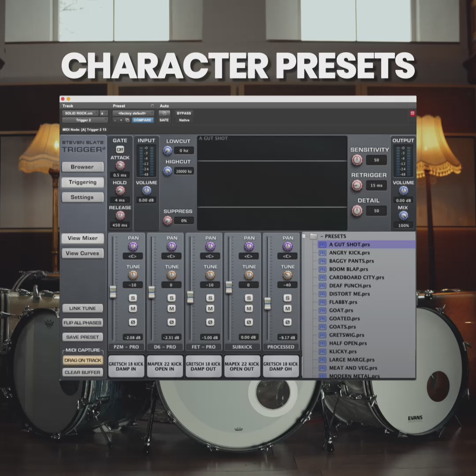Click Gretsch 18 Kick Damp In slot
Image resolution: width=476 pixels, height=476 pixels.
126,366
